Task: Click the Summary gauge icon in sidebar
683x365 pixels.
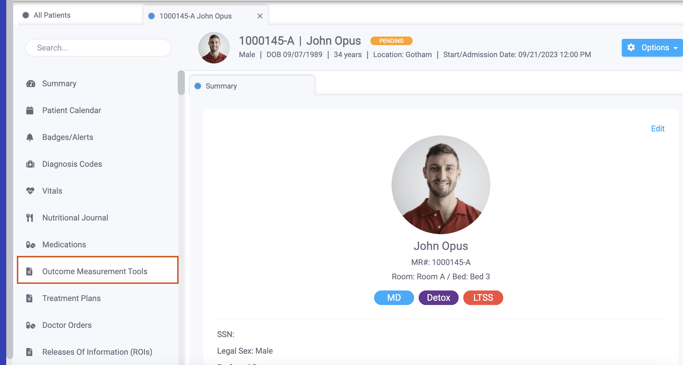Action: pyautogui.click(x=30, y=84)
